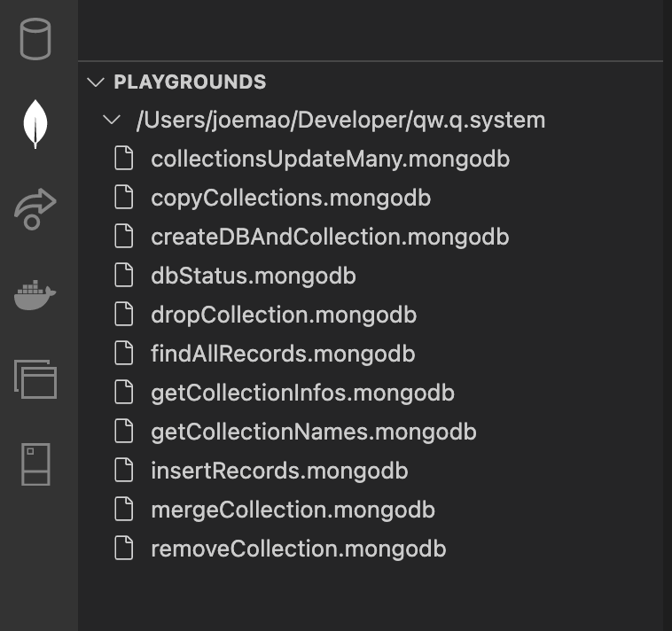Choose getCollectionNames.mongodb playground
The width and height of the screenshot is (672, 631).
tap(314, 432)
